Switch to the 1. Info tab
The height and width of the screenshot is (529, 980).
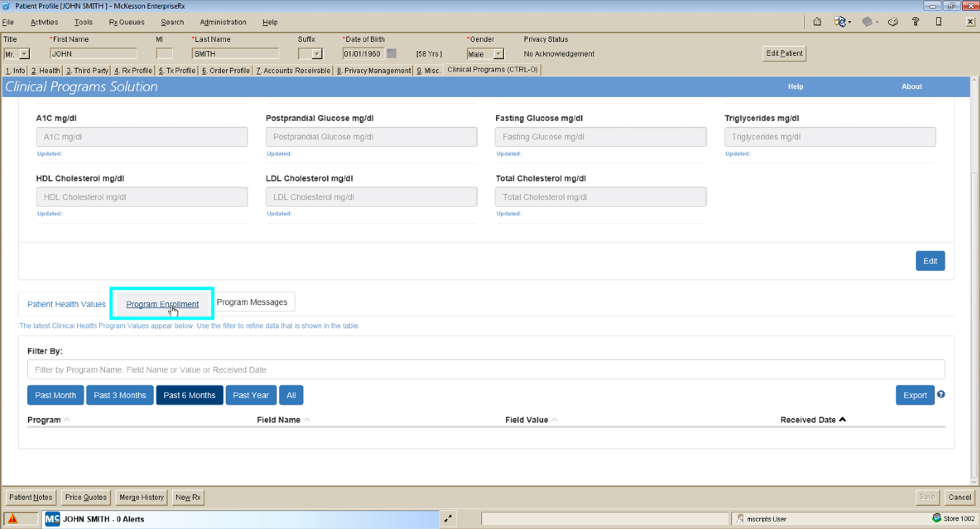click(x=15, y=70)
